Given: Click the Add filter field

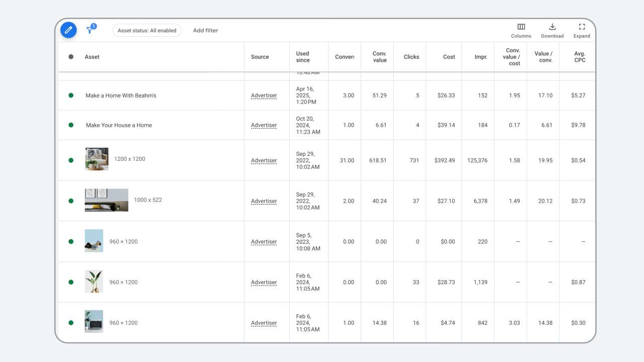Looking at the screenshot, I should click(x=205, y=31).
